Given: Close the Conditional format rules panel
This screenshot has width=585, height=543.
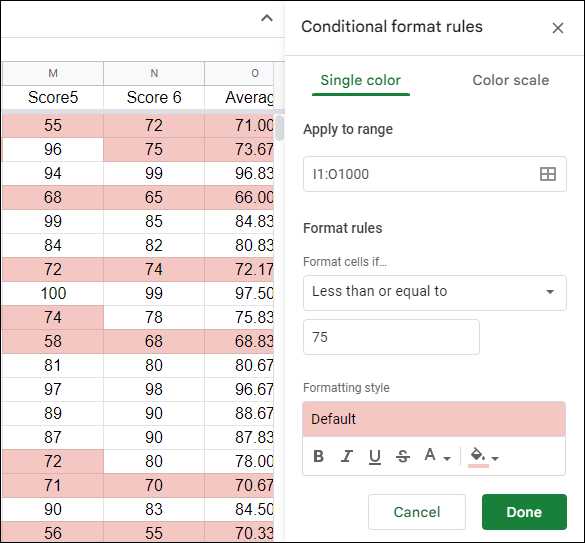Looking at the screenshot, I should click(x=558, y=28).
